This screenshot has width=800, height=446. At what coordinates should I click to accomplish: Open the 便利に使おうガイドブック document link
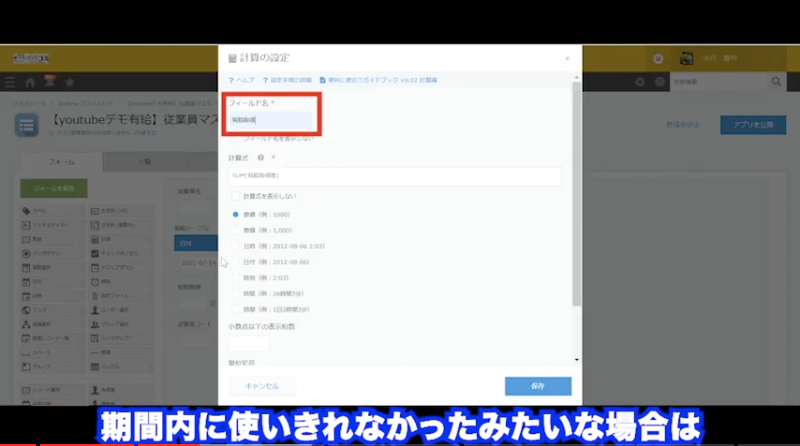pos(380,79)
